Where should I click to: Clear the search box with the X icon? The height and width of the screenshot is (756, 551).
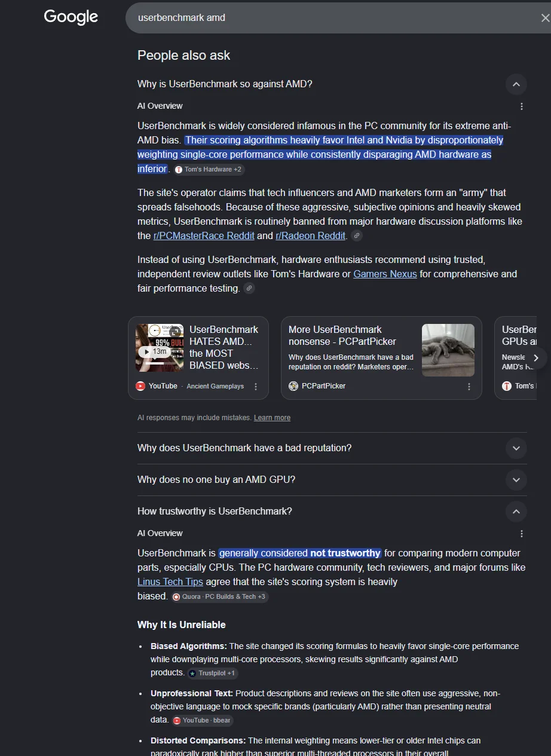(544, 18)
